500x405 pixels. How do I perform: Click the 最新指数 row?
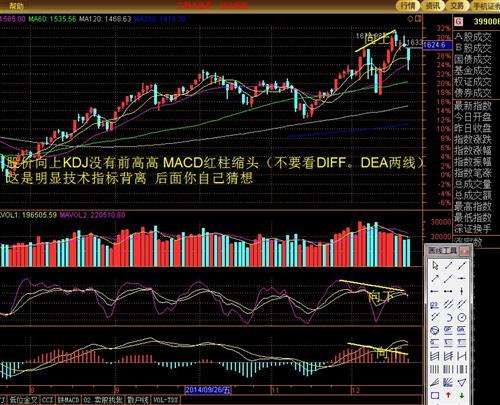click(473, 106)
